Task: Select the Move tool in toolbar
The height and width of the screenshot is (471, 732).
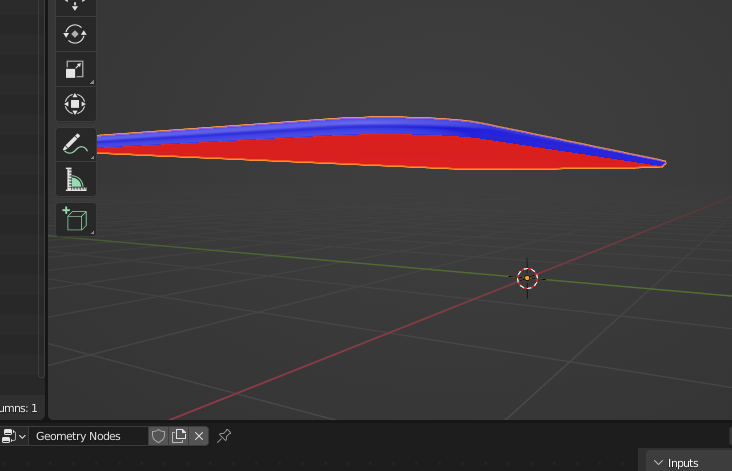Action: coord(76,6)
